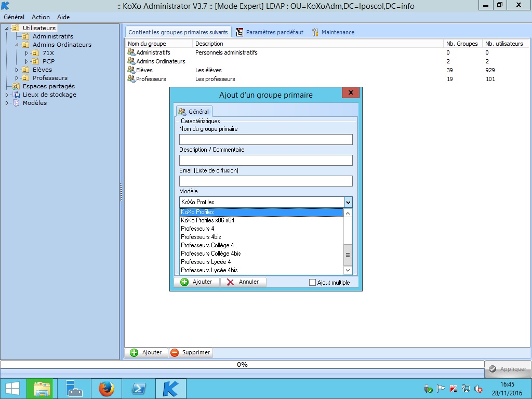The height and width of the screenshot is (399, 532).
Task: Select KoXo Profiles x86 x64 option
Action: point(261,220)
